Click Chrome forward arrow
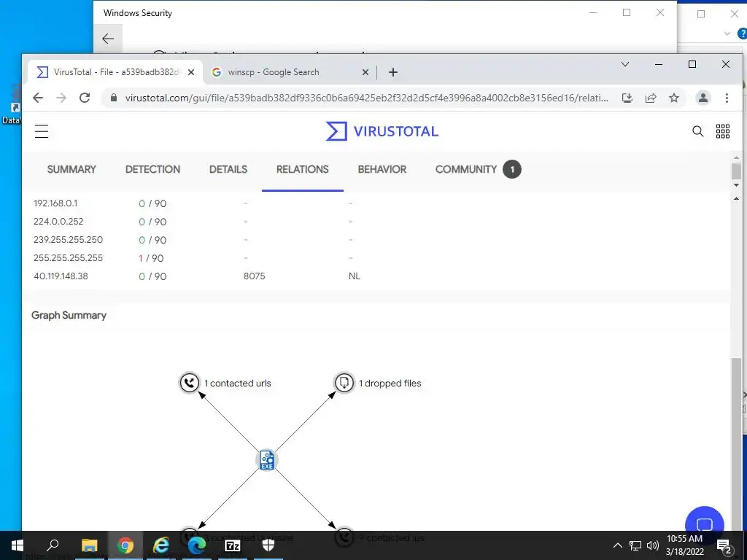This screenshot has width=747, height=560. (x=61, y=98)
